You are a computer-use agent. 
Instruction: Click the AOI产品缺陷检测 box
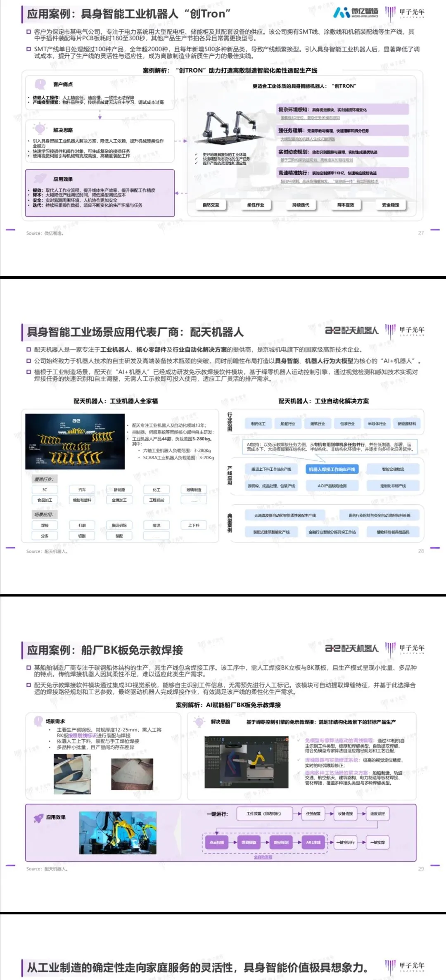click(332, 486)
